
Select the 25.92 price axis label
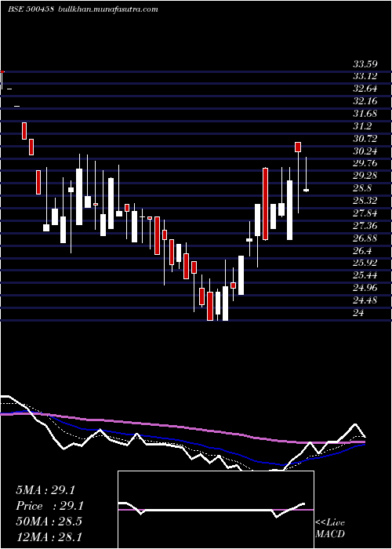[x=365, y=263]
